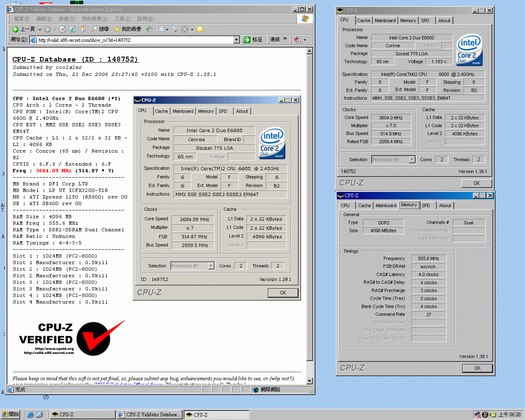The image size is (525, 420).
Task: Click the Refresh page icon in IE toolbar
Action: coord(72,29)
